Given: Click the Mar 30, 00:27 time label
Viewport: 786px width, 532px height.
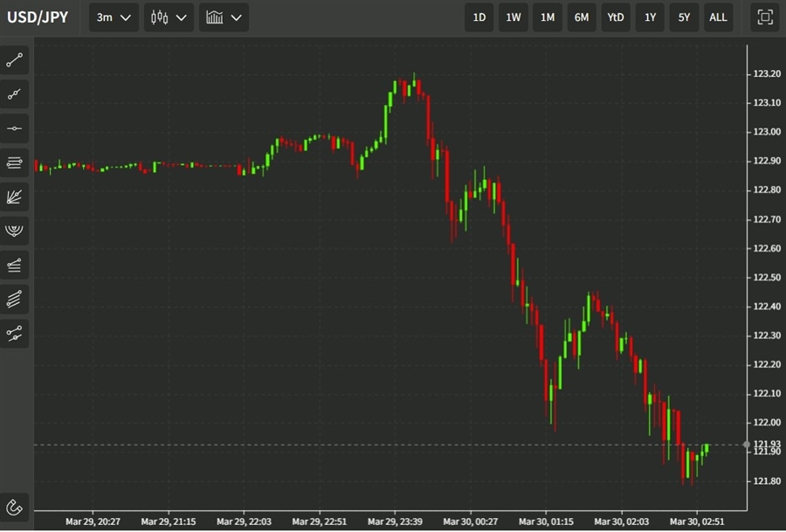Looking at the screenshot, I should (x=470, y=522).
